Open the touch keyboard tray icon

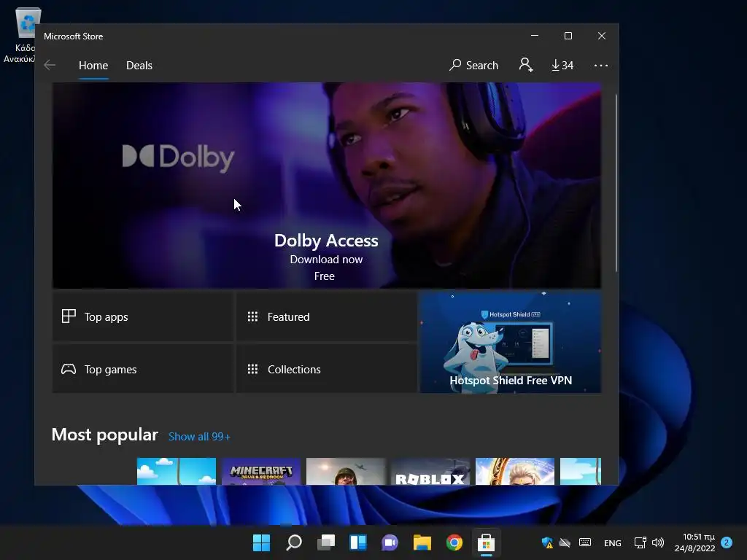pos(585,542)
